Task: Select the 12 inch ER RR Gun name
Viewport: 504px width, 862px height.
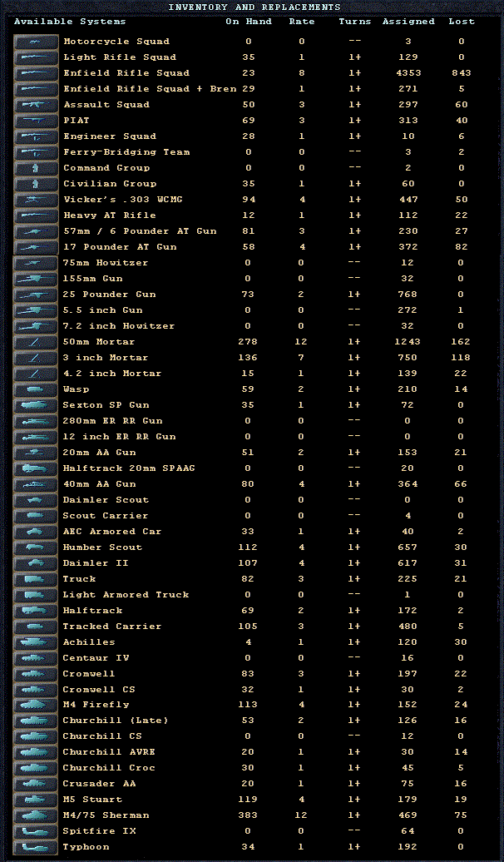Action: click(119, 437)
